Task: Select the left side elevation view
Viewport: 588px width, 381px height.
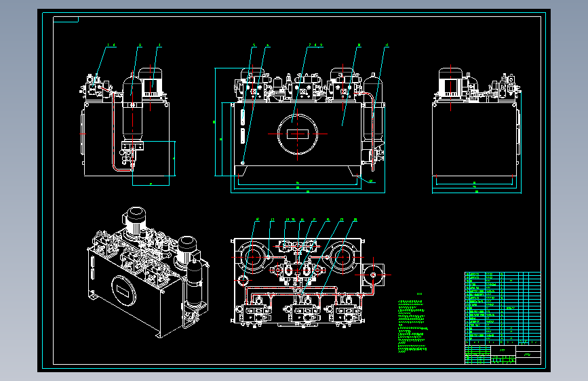Action: 128,126
